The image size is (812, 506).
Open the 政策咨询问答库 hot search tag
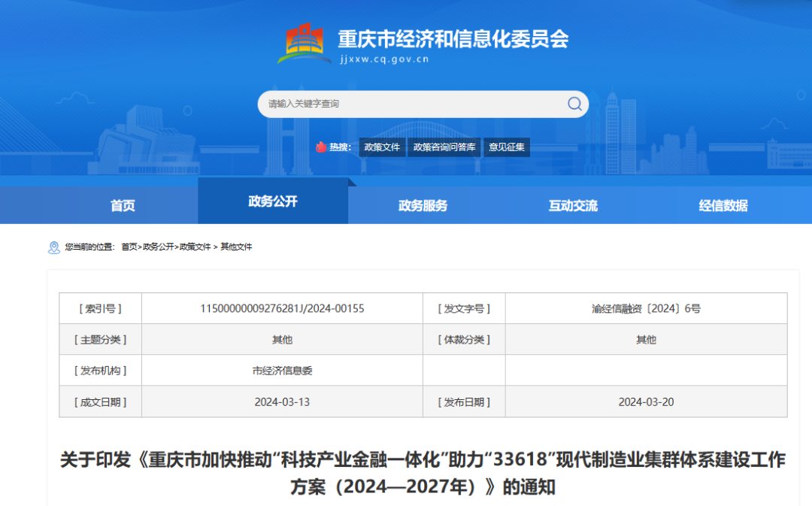(x=444, y=147)
